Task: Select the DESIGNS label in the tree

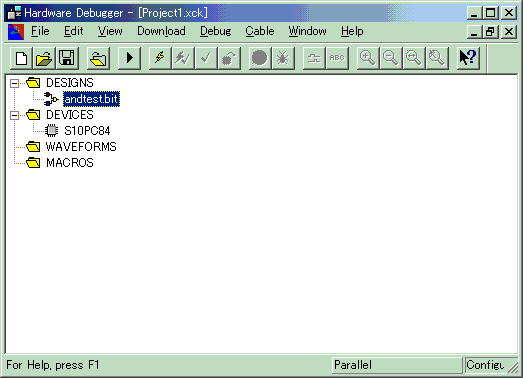Action: click(70, 83)
